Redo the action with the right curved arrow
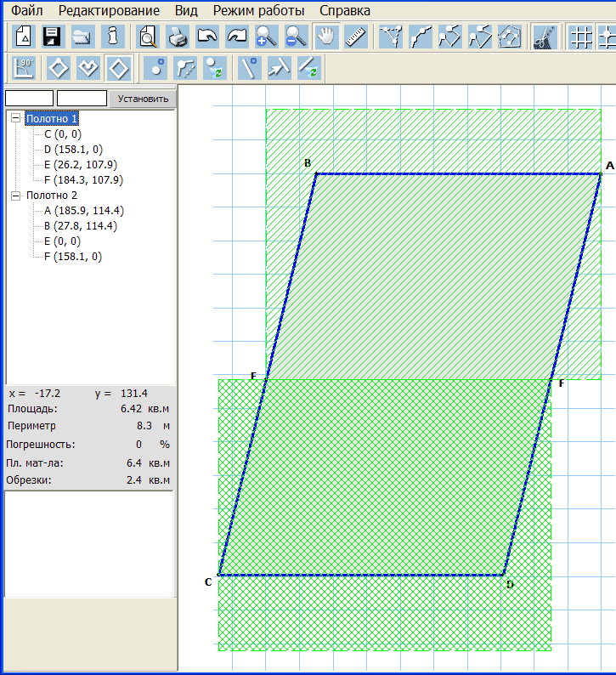The width and height of the screenshot is (616, 675). [237, 37]
